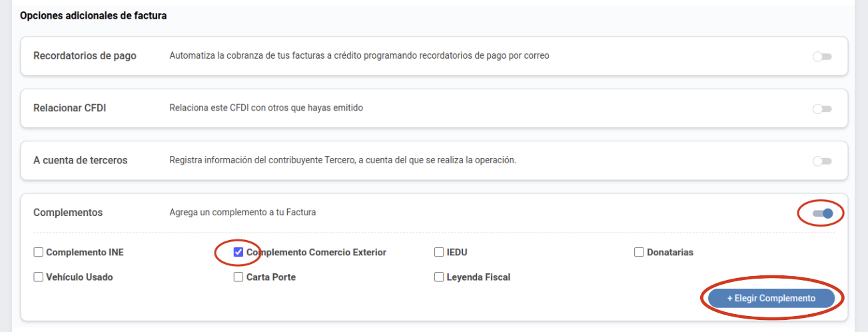Click the + Elegir Complemento button

point(771,298)
